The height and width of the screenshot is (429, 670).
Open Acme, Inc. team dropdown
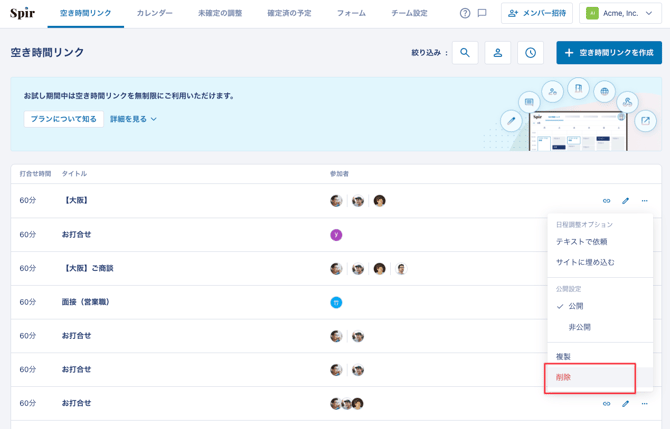620,14
